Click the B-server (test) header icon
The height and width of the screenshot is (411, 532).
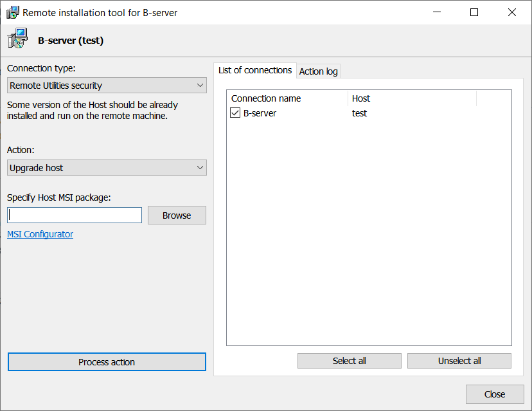pos(18,40)
